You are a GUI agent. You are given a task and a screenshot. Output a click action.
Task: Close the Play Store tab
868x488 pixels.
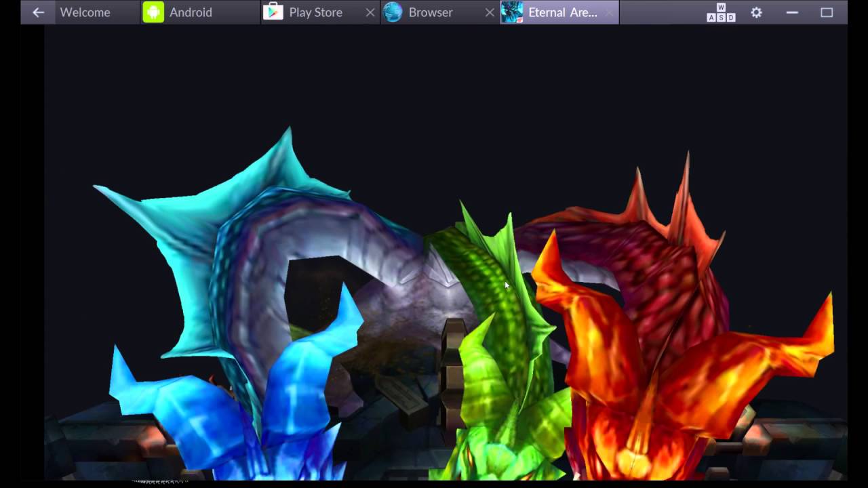(x=370, y=12)
